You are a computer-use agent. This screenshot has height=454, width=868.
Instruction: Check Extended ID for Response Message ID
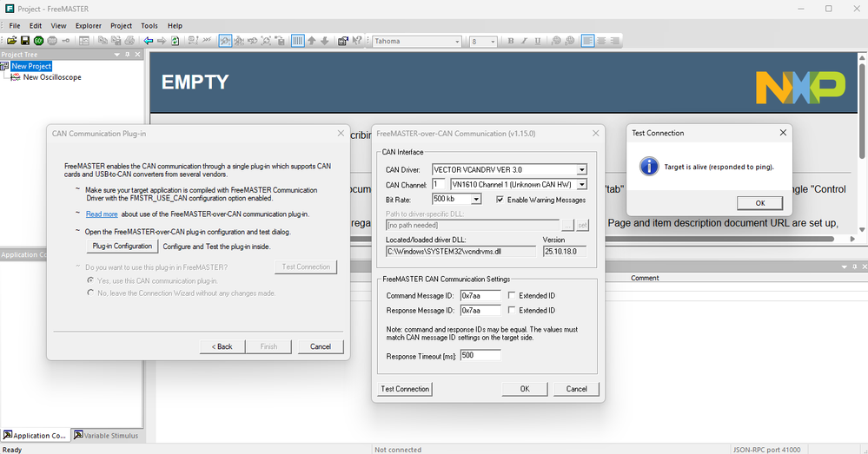click(512, 310)
